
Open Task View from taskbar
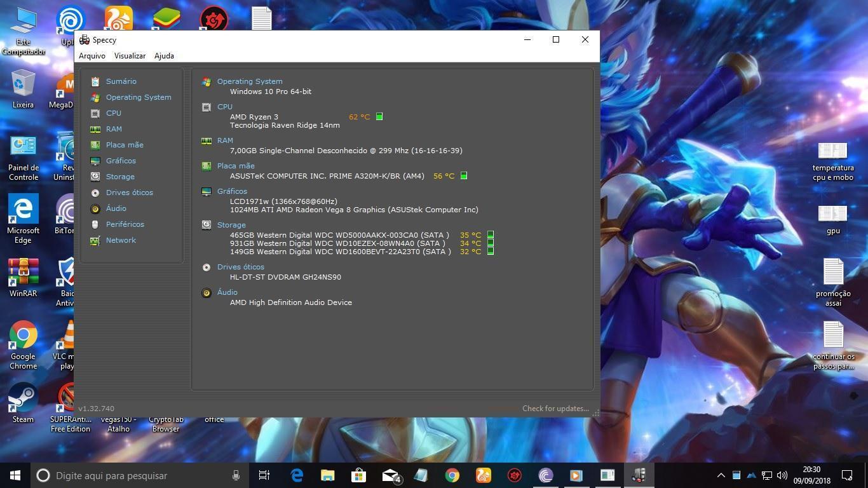(x=264, y=475)
